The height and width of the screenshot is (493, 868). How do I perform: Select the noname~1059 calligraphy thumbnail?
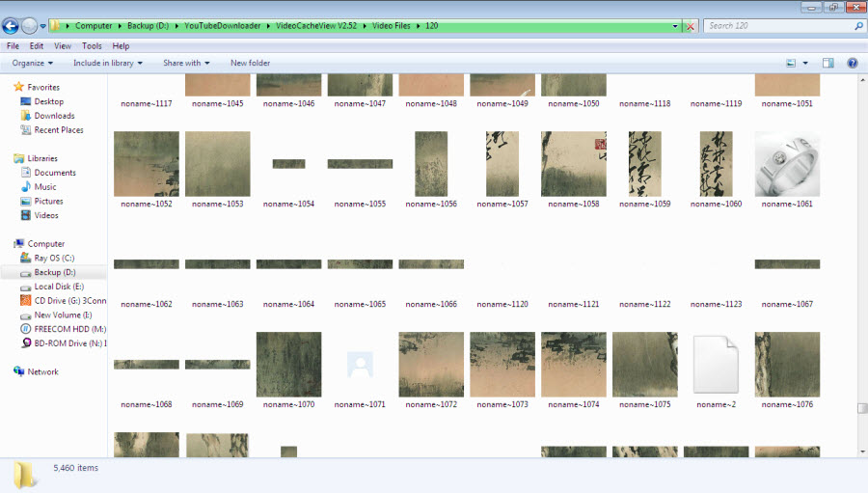click(645, 164)
